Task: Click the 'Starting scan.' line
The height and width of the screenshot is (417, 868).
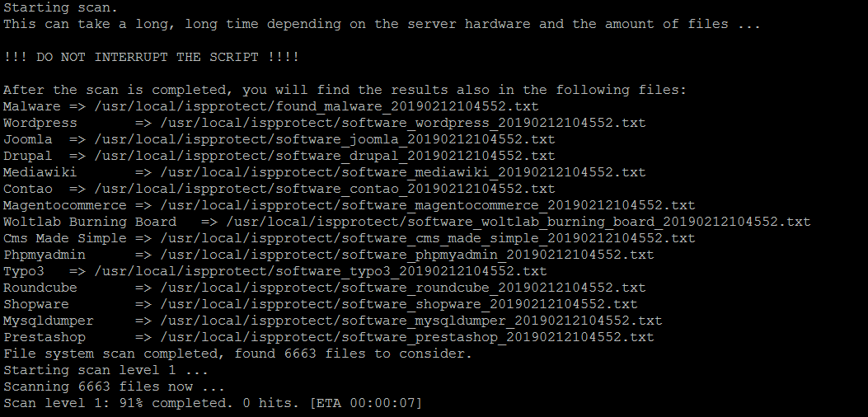Action: pyautogui.click(x=60, y=7)
